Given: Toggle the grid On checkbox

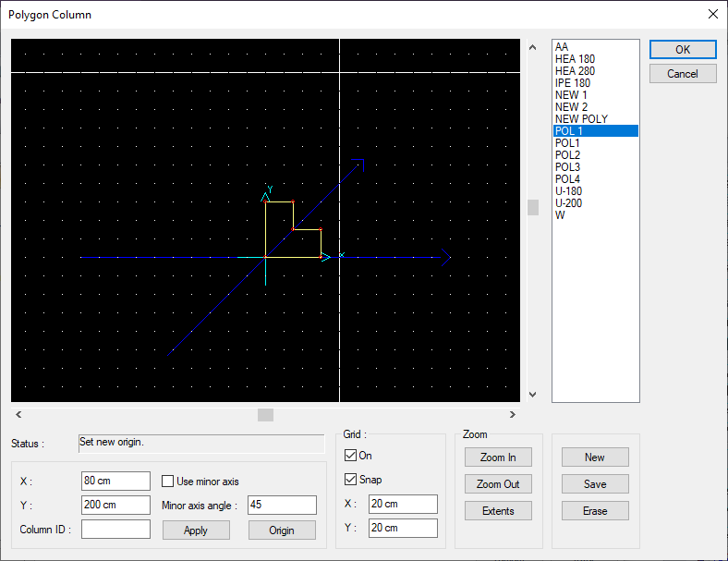Looking at the screenshot, I should [351, 456].
